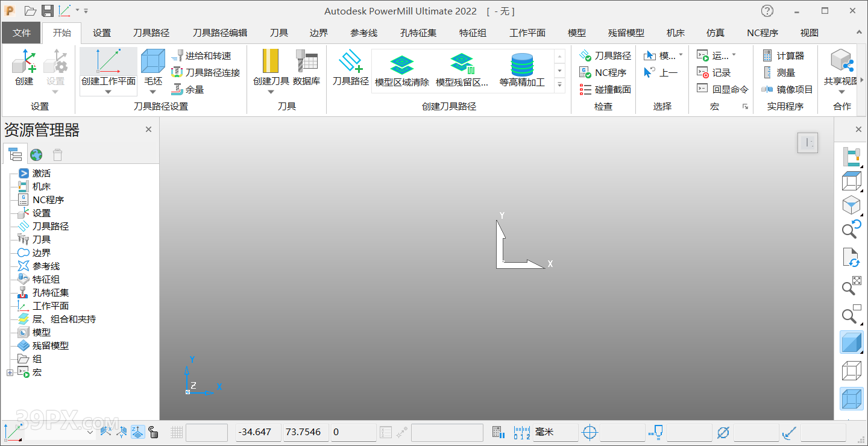Toggle wireframe view mode
The width and height of the screenshot is (868, 446).
(x=851, y=370)
